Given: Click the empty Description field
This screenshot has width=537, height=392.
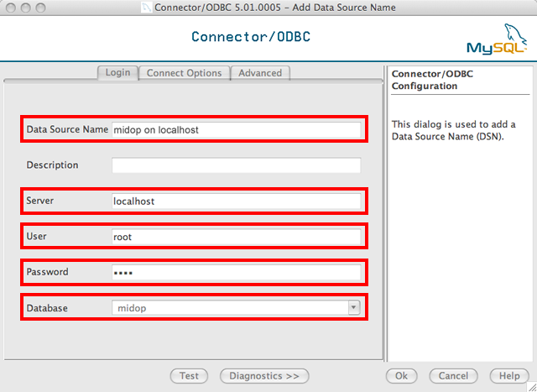Looking at the screenshot, I should (x=237, y=165).
